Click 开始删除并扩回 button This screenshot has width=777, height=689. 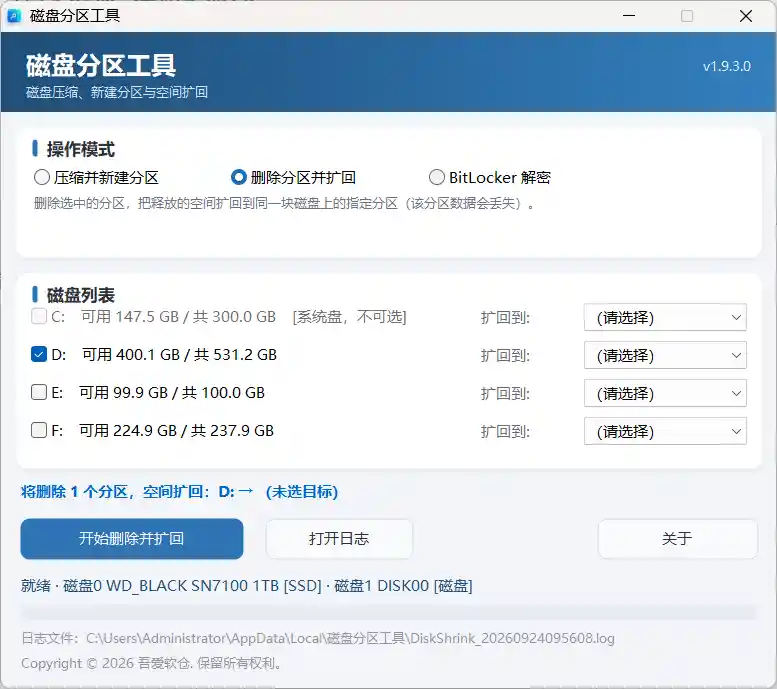click(132, 539)
